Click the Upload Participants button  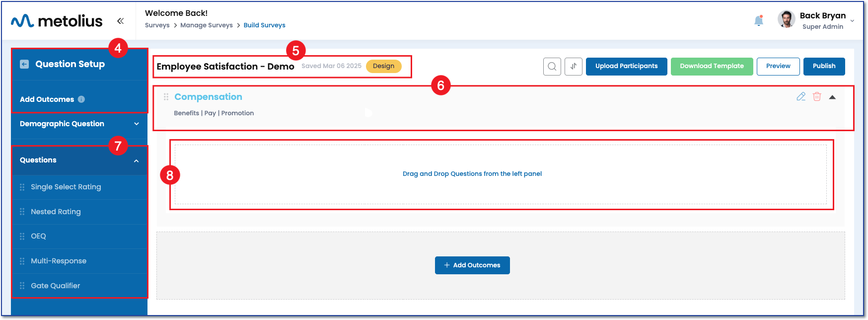click(626, 67)
